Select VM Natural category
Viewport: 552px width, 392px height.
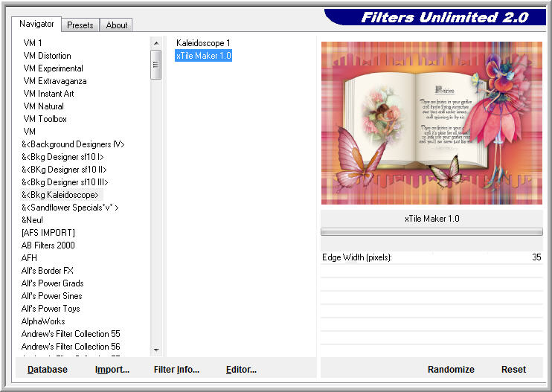pos(44,106)
